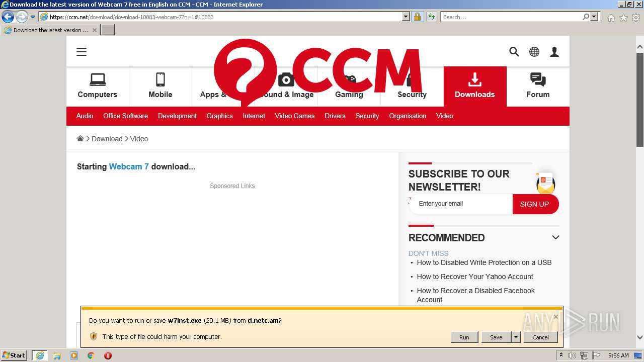Open the Webcam 7 link
Viewport: 644px width, 362px height.
point(129,166)
